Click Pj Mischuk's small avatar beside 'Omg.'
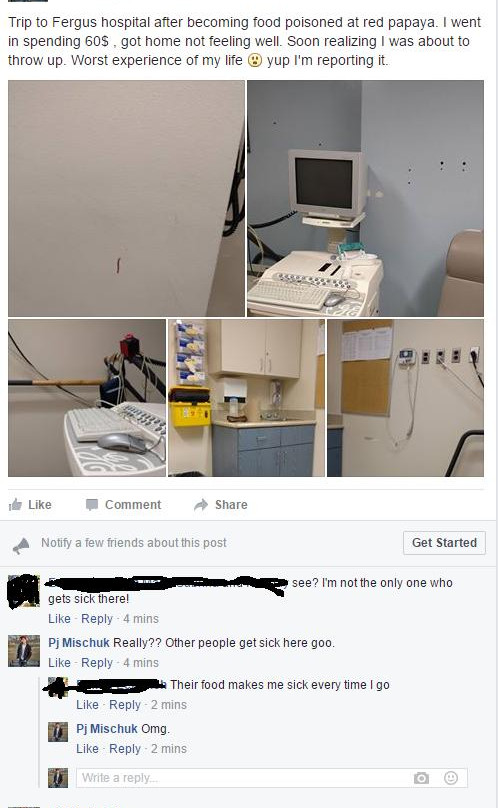 [x=58, y=732]
